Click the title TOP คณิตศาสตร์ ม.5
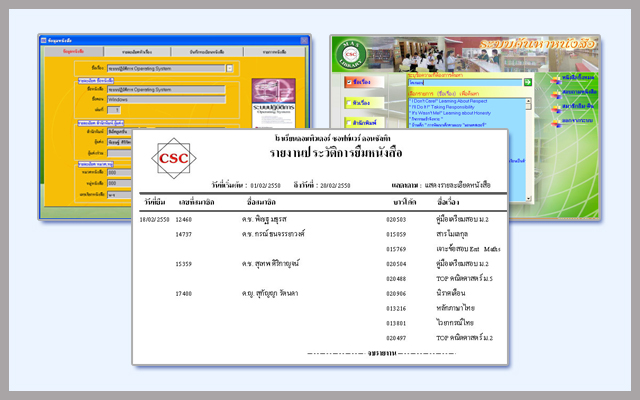 464,279
